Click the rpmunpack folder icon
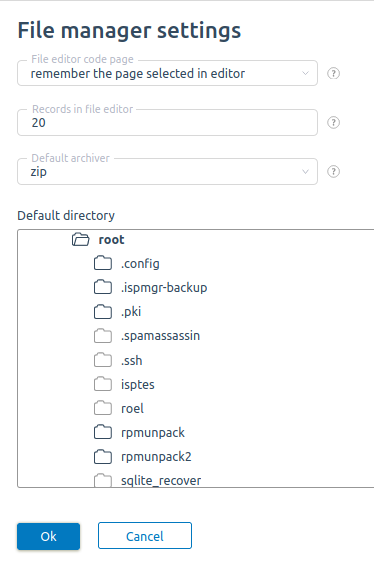This screenshot has height=570, width=374. [103, 432]
